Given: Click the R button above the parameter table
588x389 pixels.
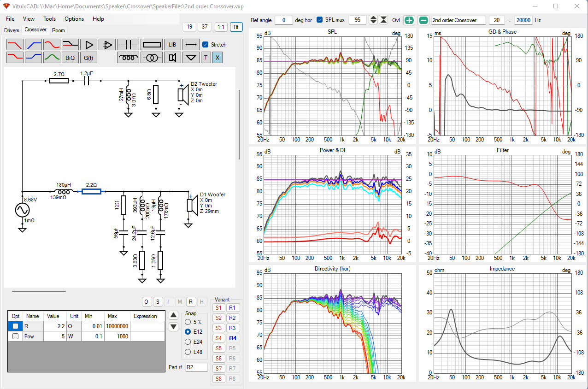Looking at the screenshot, I should tap(191, 302).
